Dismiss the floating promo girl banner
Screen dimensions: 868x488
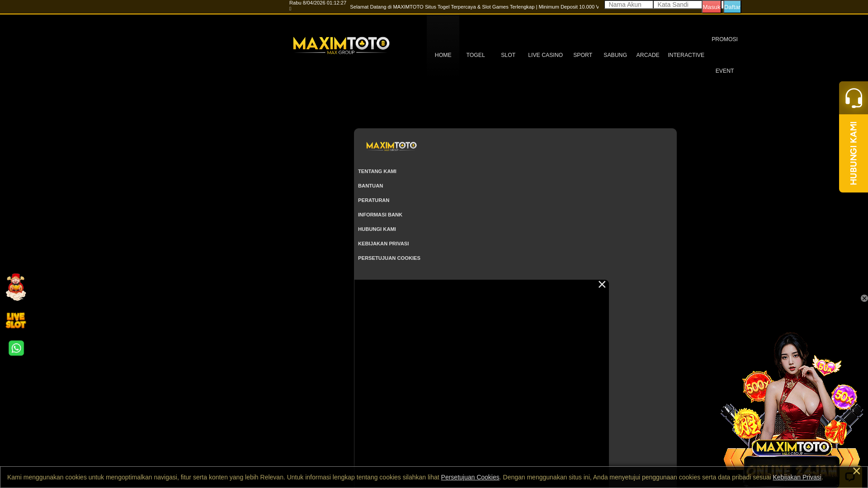[x=864, y=298]
